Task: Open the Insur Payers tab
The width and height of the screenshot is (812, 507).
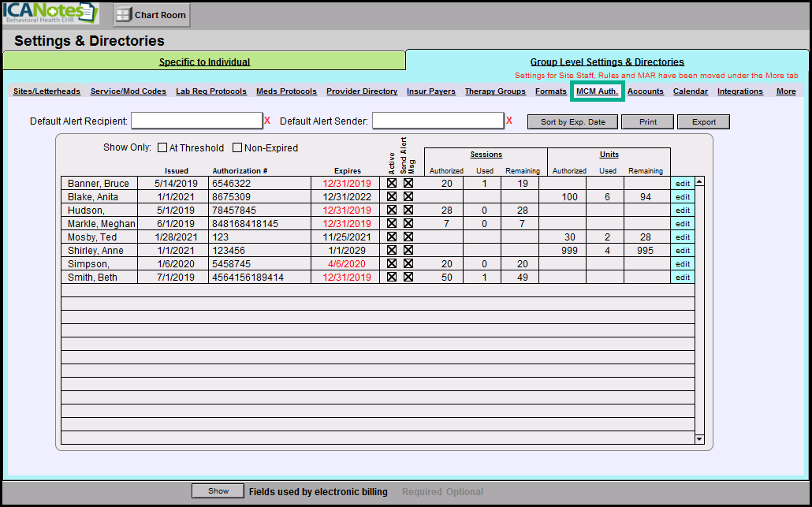Action: pos(431,91)
